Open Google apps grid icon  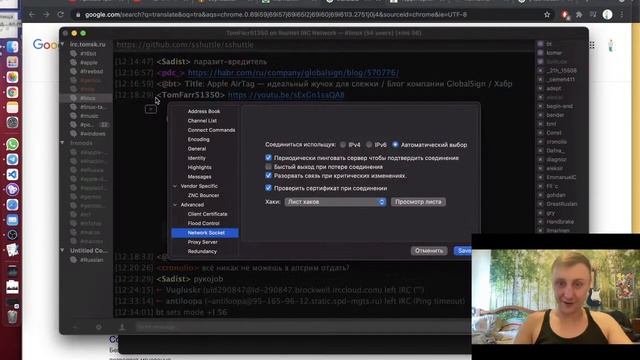[x=592, y=45]
